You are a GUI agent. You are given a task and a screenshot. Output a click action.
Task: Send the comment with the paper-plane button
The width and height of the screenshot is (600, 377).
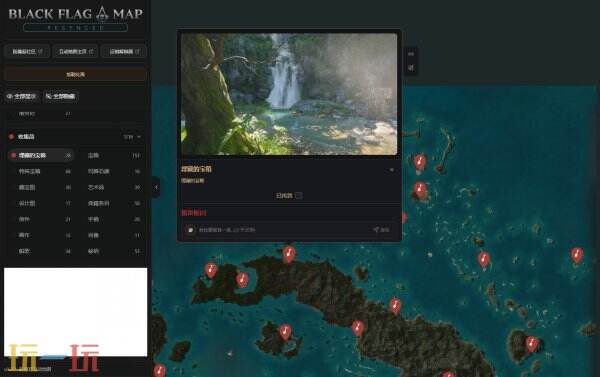[x=381, y=230]
